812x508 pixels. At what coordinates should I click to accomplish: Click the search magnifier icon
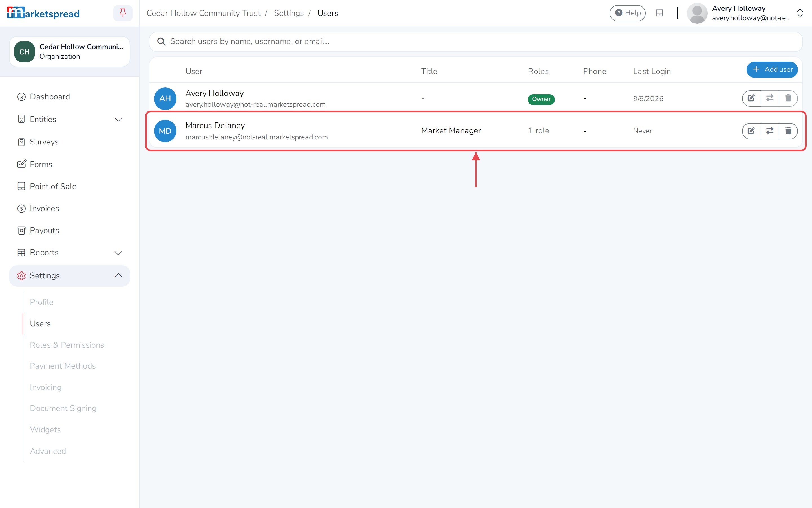161,41
